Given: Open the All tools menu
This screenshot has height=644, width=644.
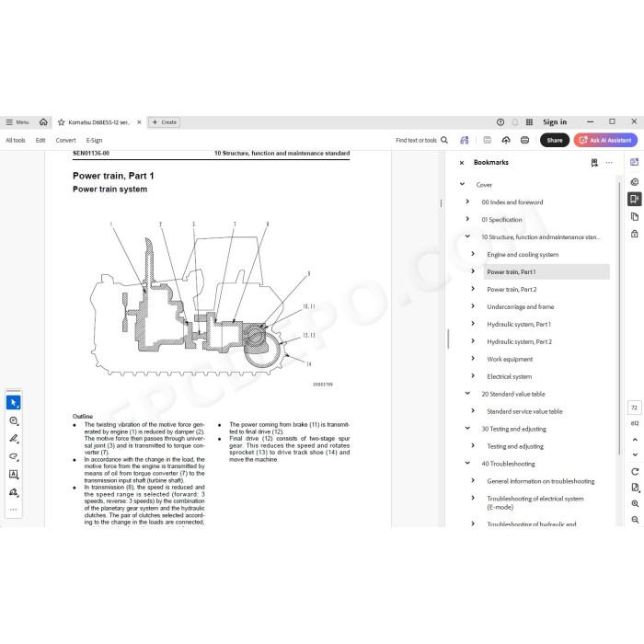Looking at the screenshot, I should pos(16,140).
